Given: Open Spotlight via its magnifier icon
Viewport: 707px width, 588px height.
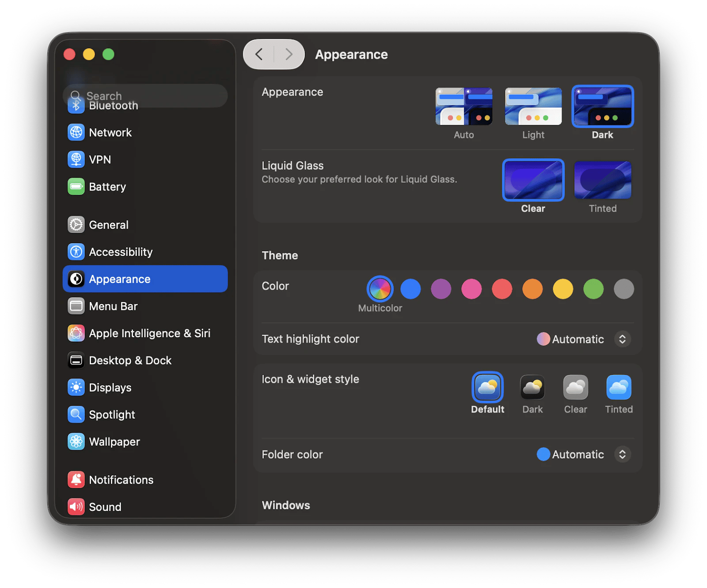Looking at the screenshot, I should (76, 415).
